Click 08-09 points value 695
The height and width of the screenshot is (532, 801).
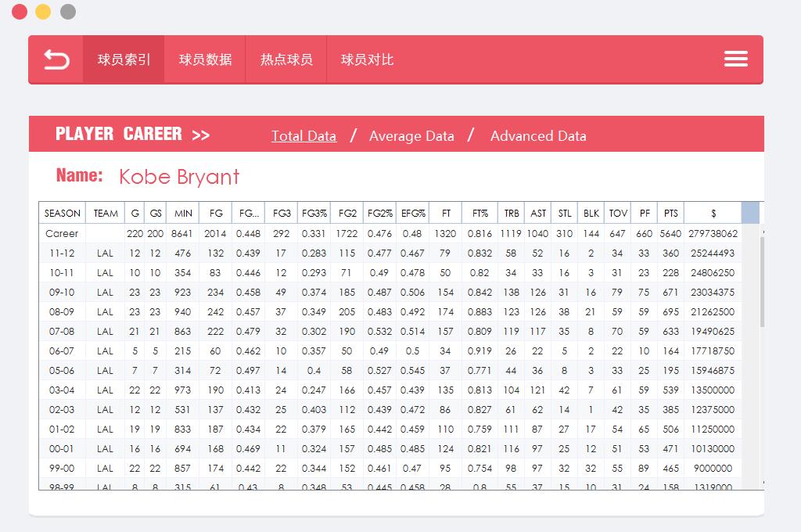(670, 311)
